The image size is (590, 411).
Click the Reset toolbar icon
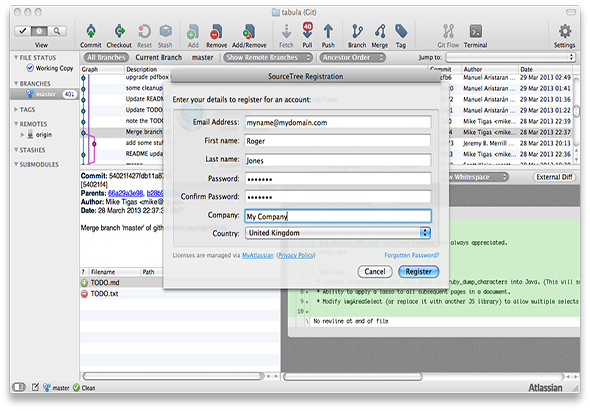click(x=144, y=32)
